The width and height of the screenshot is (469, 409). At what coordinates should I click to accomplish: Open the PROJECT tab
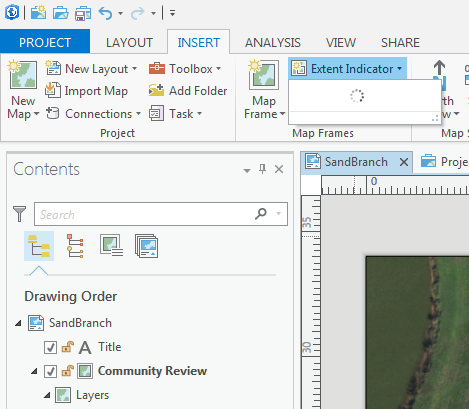[45, 42]
